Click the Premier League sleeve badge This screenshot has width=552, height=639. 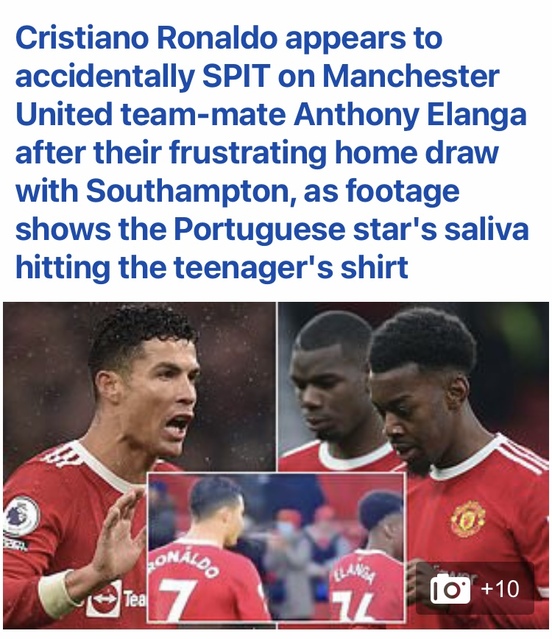[x=20, y=516]
